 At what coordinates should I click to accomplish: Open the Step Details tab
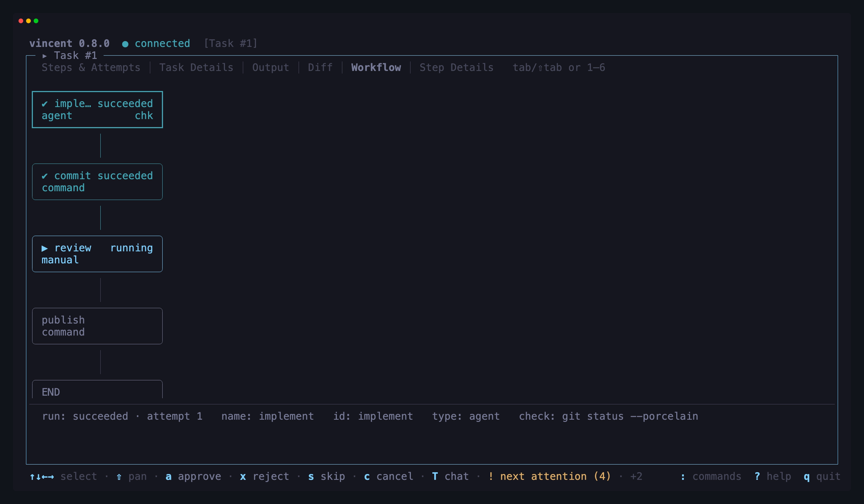[456, 68]
